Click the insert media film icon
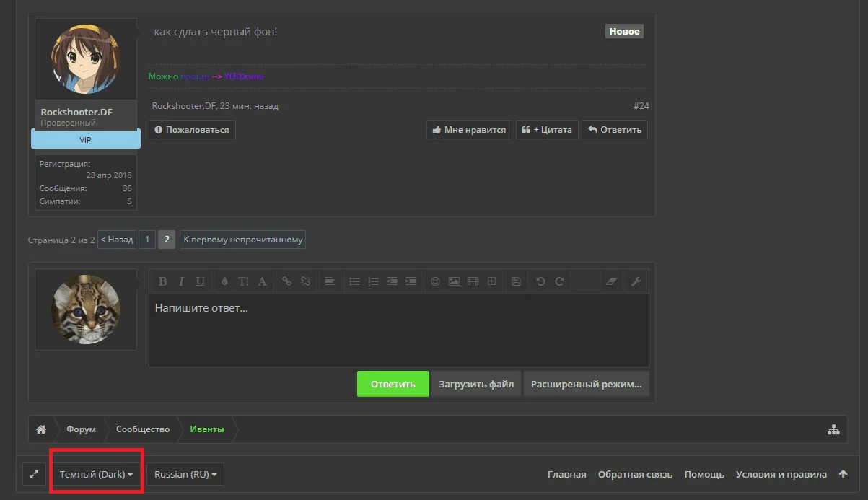Screen dimensions: 868x500 pos(473,281)
